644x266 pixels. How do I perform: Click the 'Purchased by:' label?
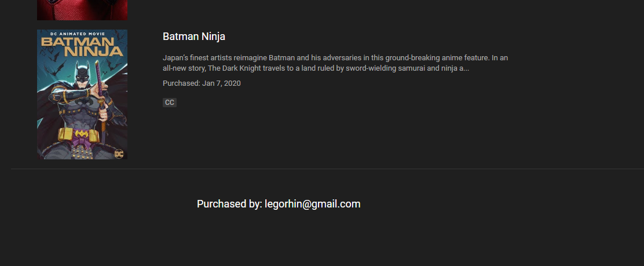tap(229, 204)
